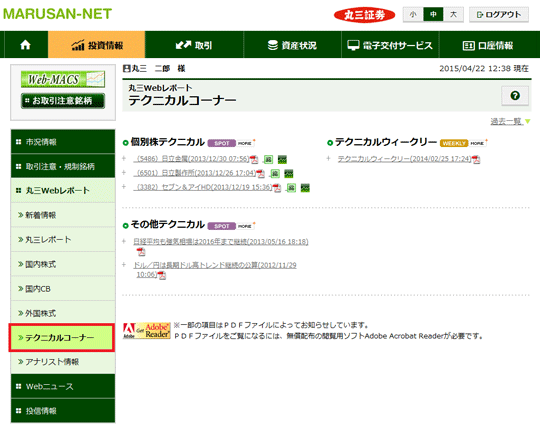This screenshot has height=432, width=540.
Task: Click the ログアウト button
Action: [x=499, y=14]
